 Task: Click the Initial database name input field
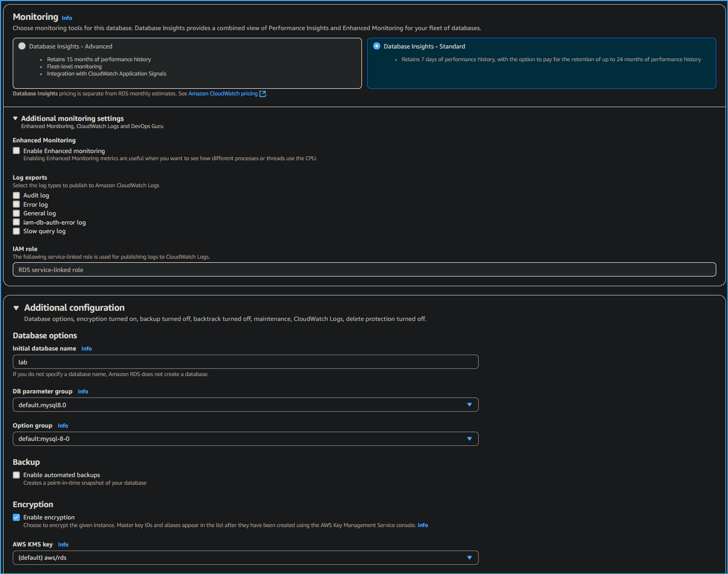pos(245,362)
